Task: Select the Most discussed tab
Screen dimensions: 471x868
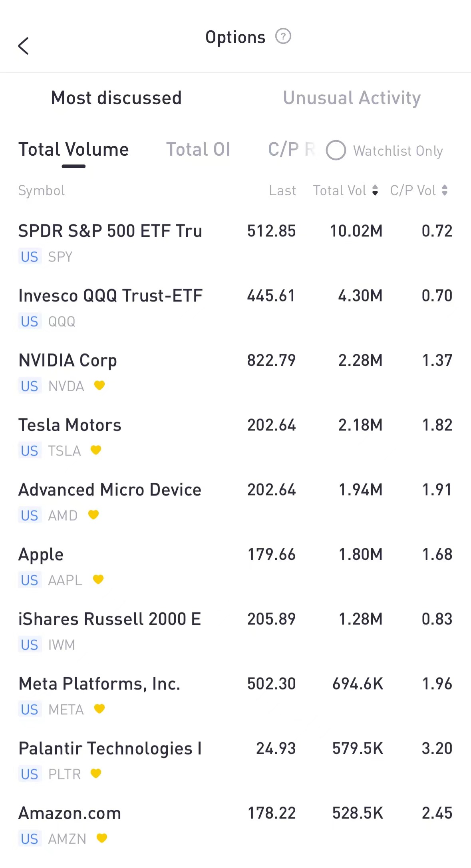Action: [116, 98]
